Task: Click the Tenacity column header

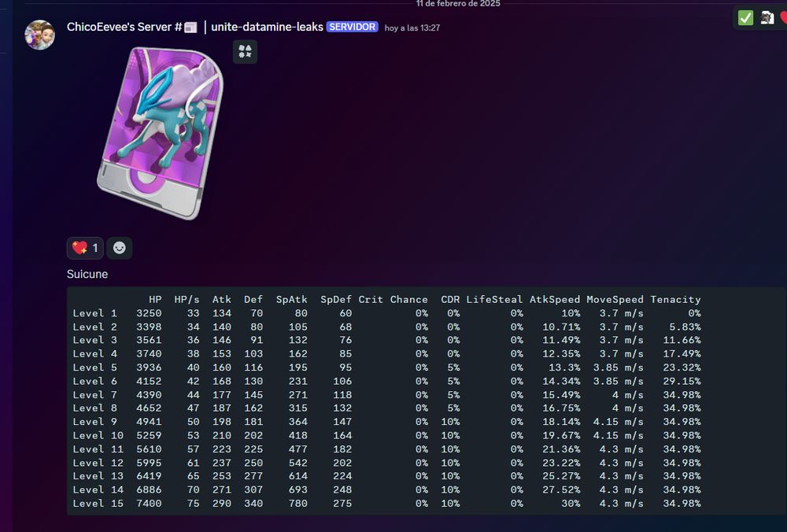Action: (x=675, y=300)
